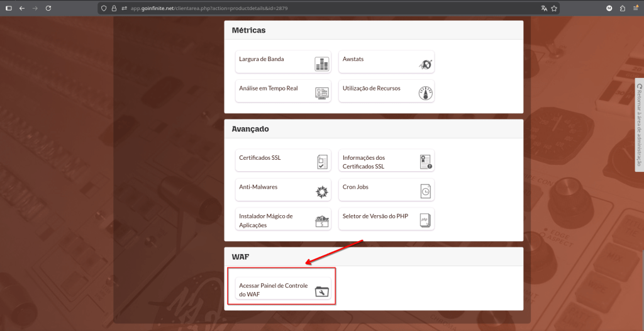Open the Cron Jobs clock icon
This screenshot has width=644, height=331.
(425, 191)
